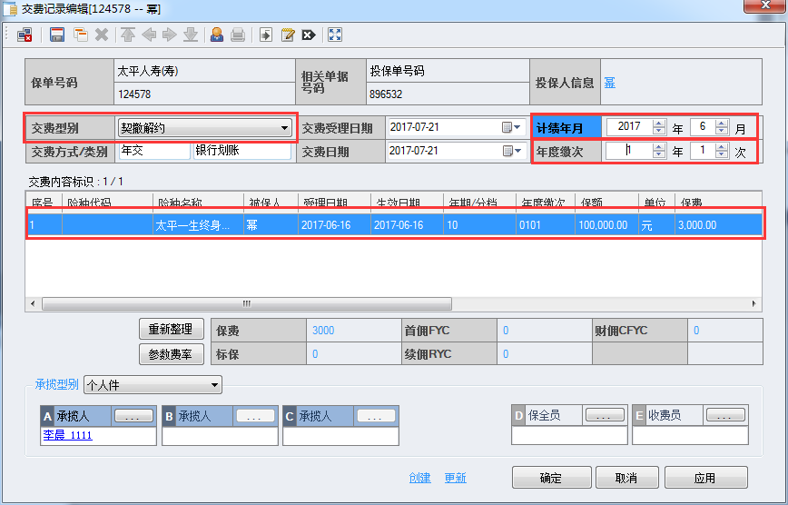Click the 重新整理 button
Viewport: 788px width, 505px height.
coord(171,330)
